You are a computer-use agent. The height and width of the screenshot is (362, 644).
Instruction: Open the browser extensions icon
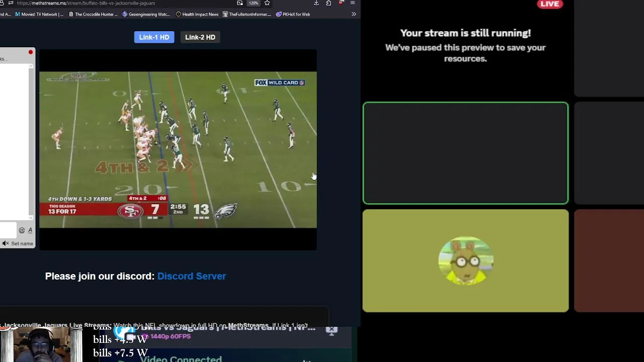(x=329, y=3)
